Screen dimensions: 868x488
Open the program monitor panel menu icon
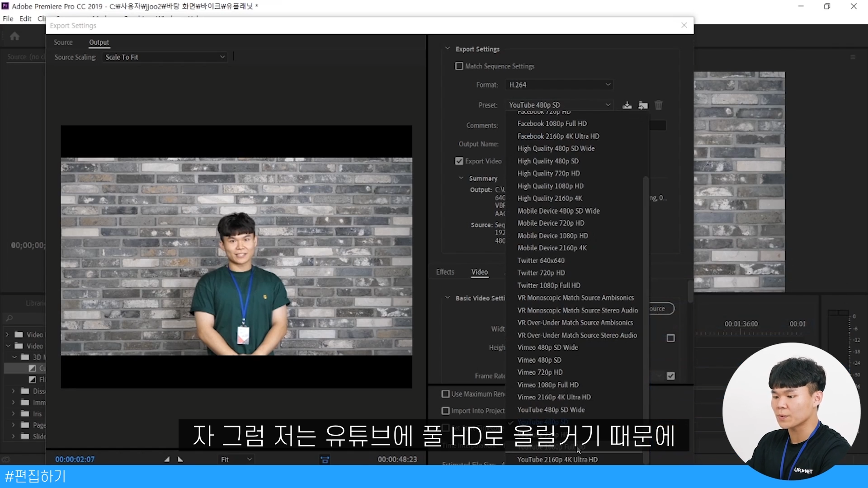coord(853,57)
